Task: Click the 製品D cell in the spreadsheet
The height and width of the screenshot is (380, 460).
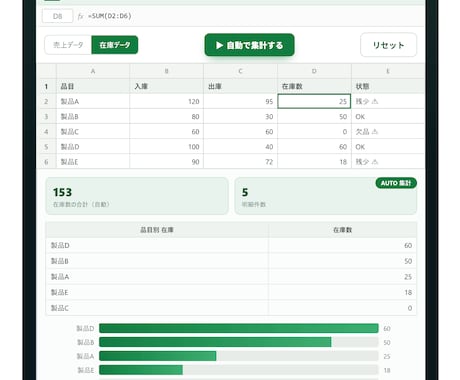Action: [93, 147]
